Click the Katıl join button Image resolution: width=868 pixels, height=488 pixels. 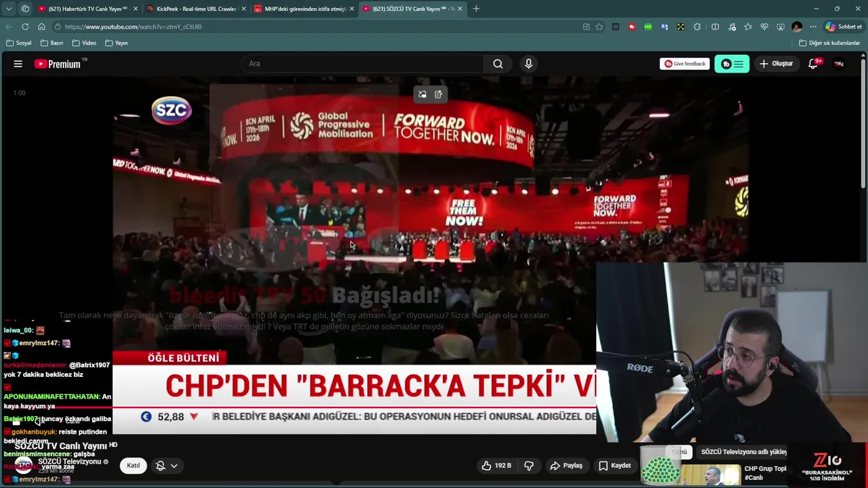coord(133,466)
